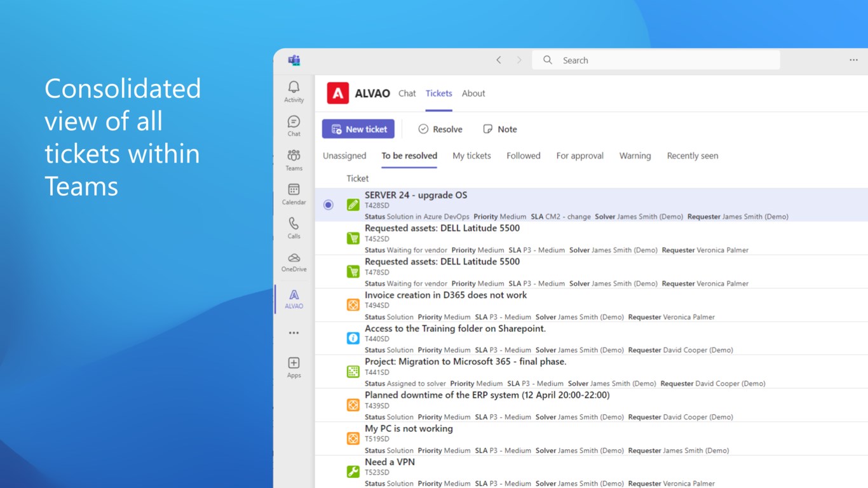Click the red ALVAO logo icon
This screenshot has width=868, height=488.
click(x=338, y=93)
